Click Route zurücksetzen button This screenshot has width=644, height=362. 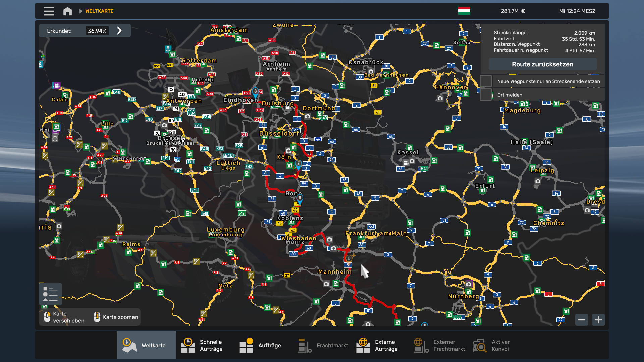click(542, 64)
